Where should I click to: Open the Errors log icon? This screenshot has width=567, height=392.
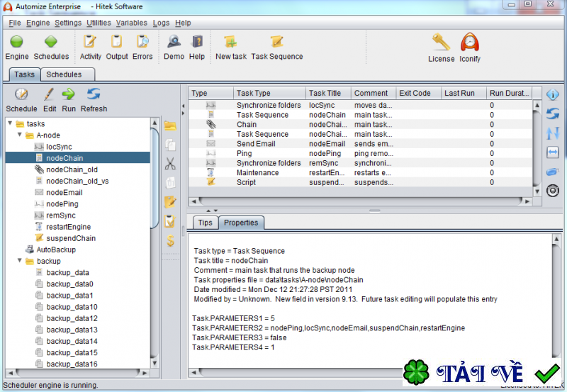click(142, 43)
